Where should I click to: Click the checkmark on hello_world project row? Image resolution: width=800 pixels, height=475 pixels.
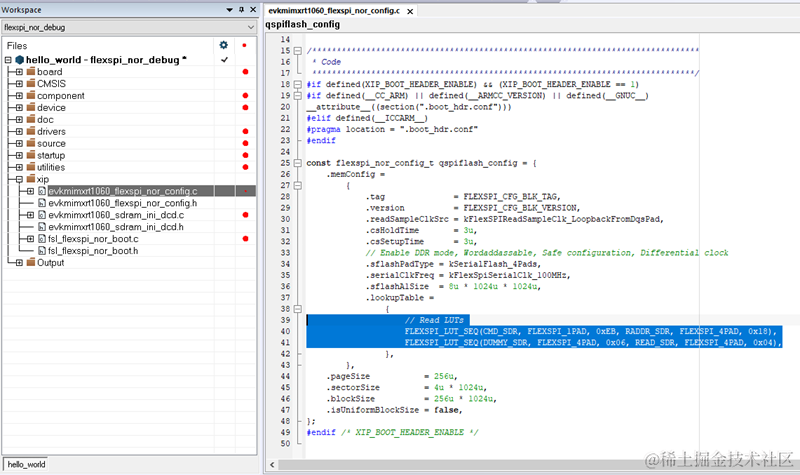pyautogui.click(x=224, y=60)
